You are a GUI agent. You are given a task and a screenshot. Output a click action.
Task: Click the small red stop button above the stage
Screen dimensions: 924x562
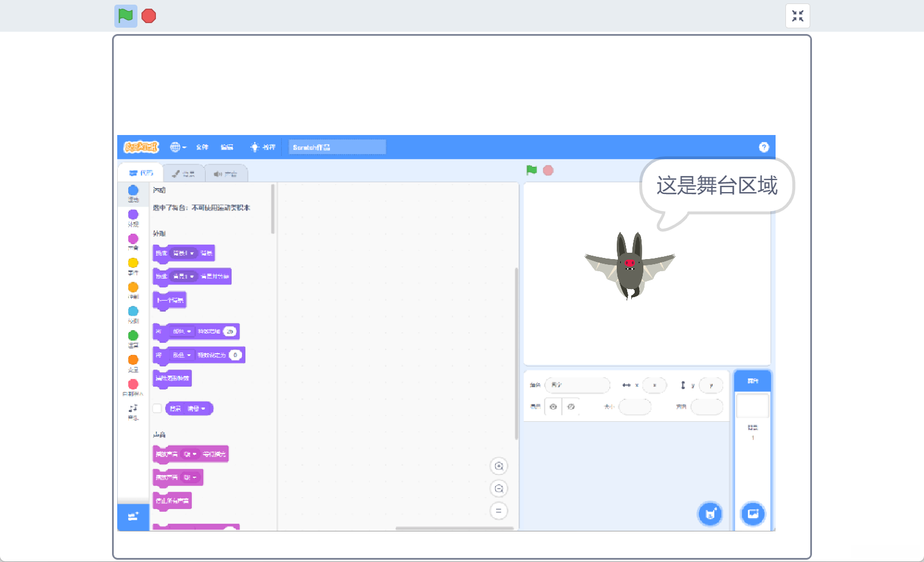[x=548, y=170]
